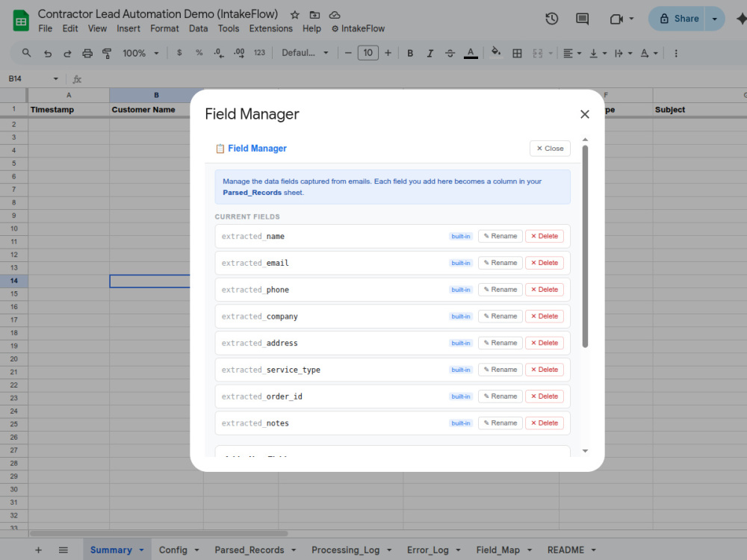Rename the extracted_email field
Image resolution: width=747 pixels, height=560 pixels.
pyautogui.click(x=500, y=263)
